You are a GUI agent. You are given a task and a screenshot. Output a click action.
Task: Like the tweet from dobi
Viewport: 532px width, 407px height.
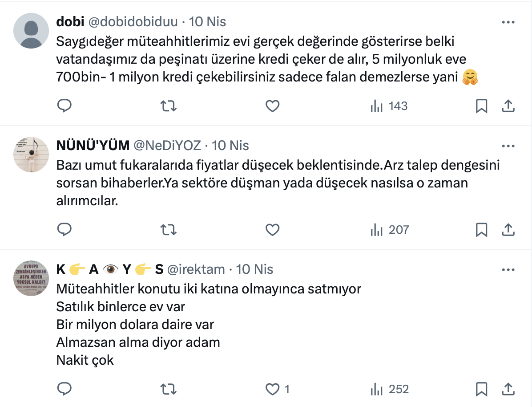[x=272, y=106]
